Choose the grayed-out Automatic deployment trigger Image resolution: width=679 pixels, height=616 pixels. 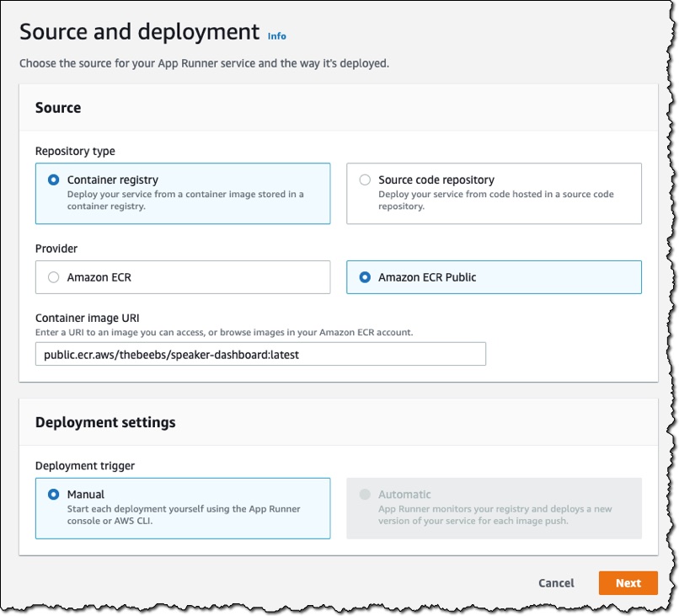[x=365, y=495]
